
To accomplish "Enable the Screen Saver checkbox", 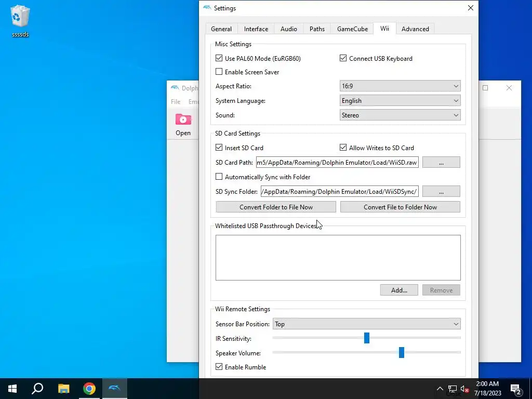I will (219, 72).
